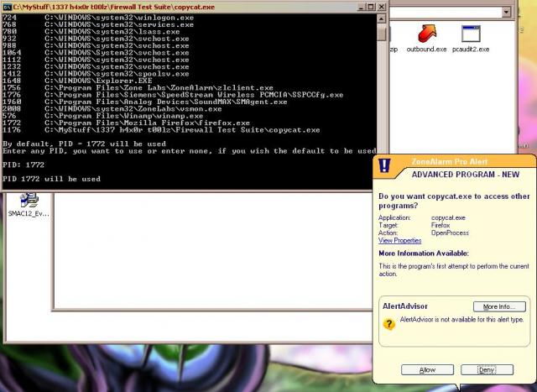Screen dimensions: 537x392
Task: Minimize the copycat.exe console window
Action: pos(361,7)
